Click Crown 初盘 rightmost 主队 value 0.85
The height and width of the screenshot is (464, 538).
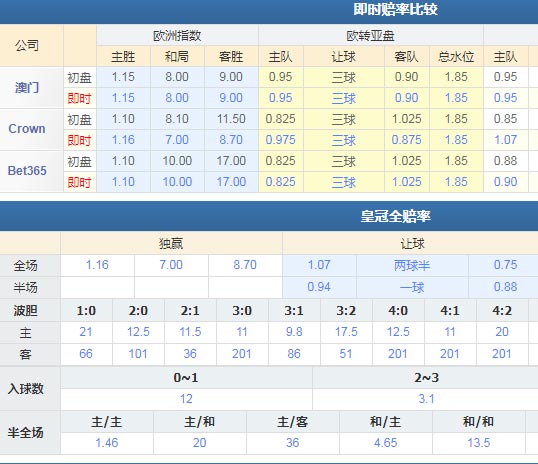[505, 119]
